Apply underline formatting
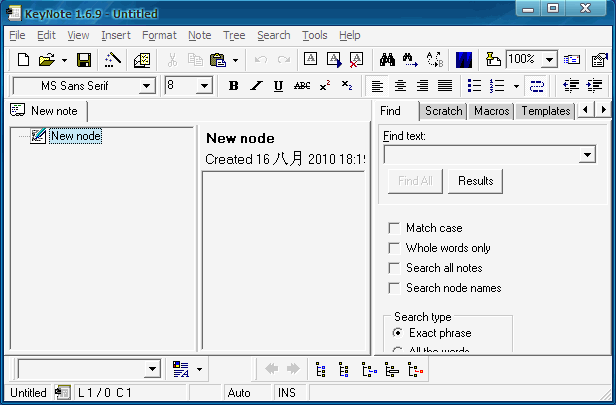Image resolution: width=616 pixels, height=405 pixels. pyautogui.click(x=278, y=86)
